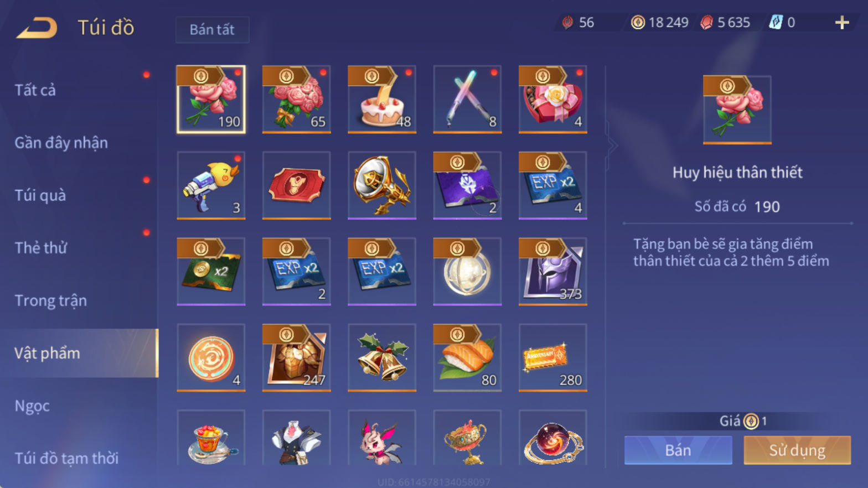Select the golden armor item with 247
Screen dimensions: 868x488
(296, 358)
